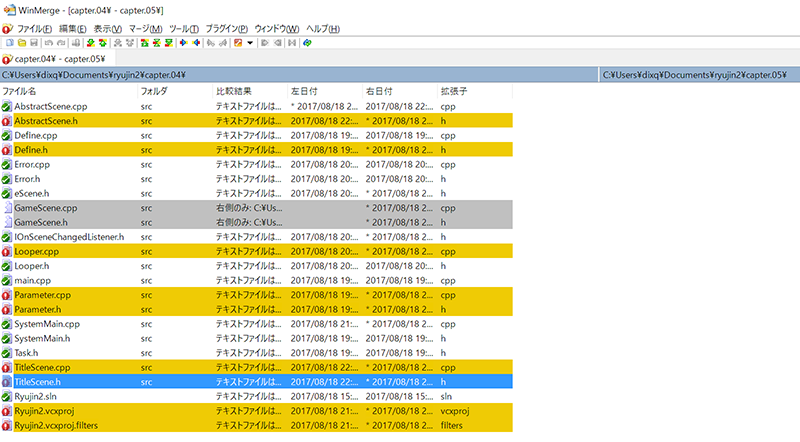
Task: Open the ファイル(F) menu
Action: 34,29
